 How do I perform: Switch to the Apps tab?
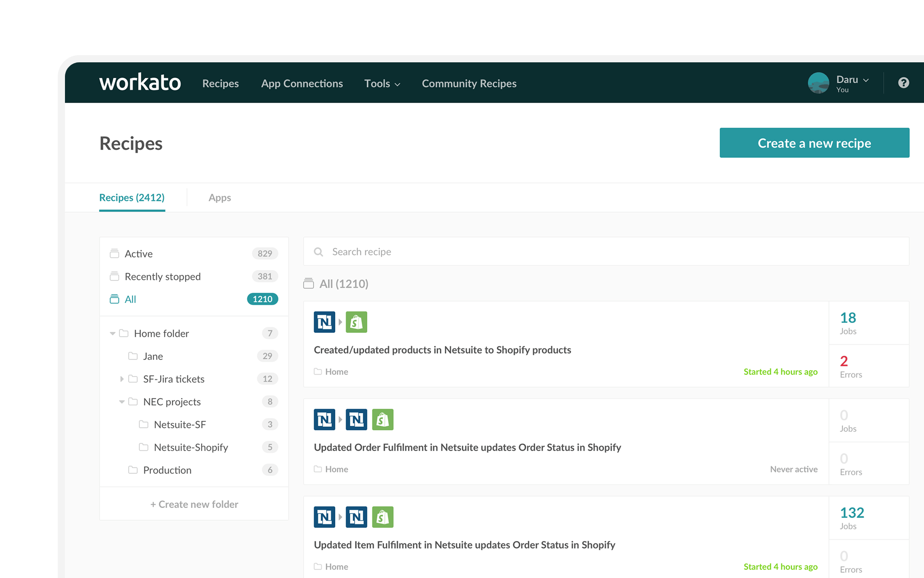click(220, 198)
